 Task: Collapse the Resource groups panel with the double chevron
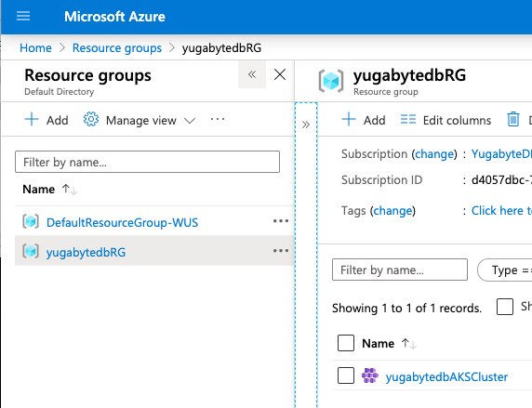pos(252,74)
